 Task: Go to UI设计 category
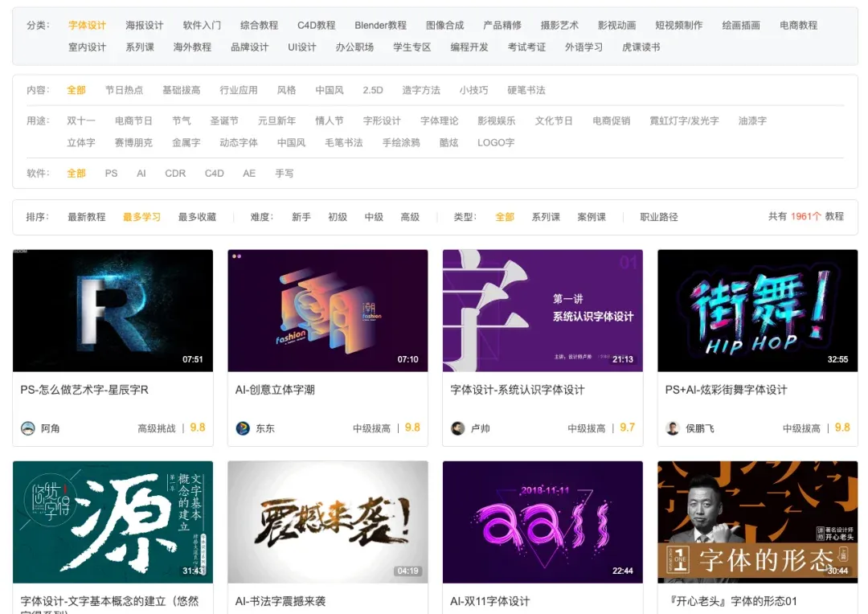[x=301, y=47]
